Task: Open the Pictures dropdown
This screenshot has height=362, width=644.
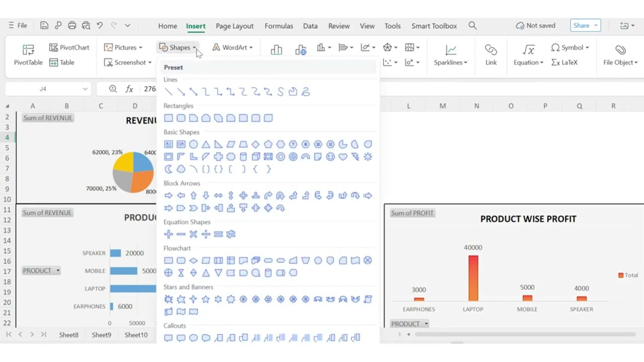Action: pyautogui.click(x=123, y=47)
